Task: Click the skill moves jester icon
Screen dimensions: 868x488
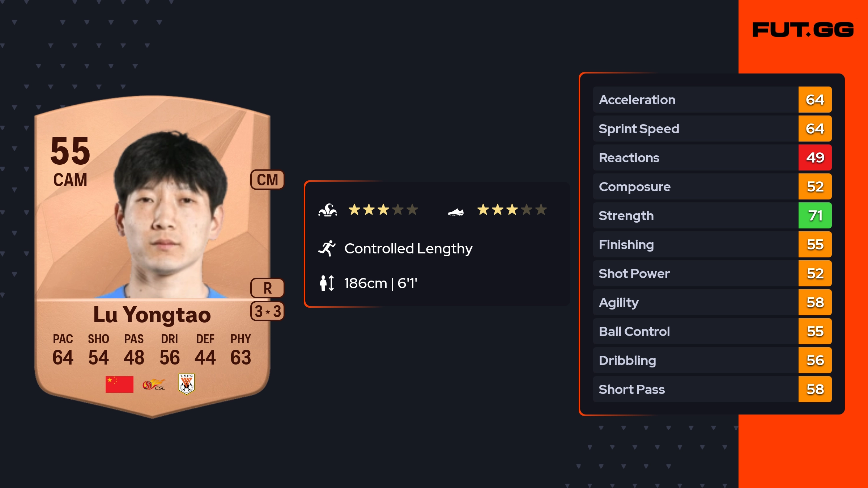Action: 328,210
